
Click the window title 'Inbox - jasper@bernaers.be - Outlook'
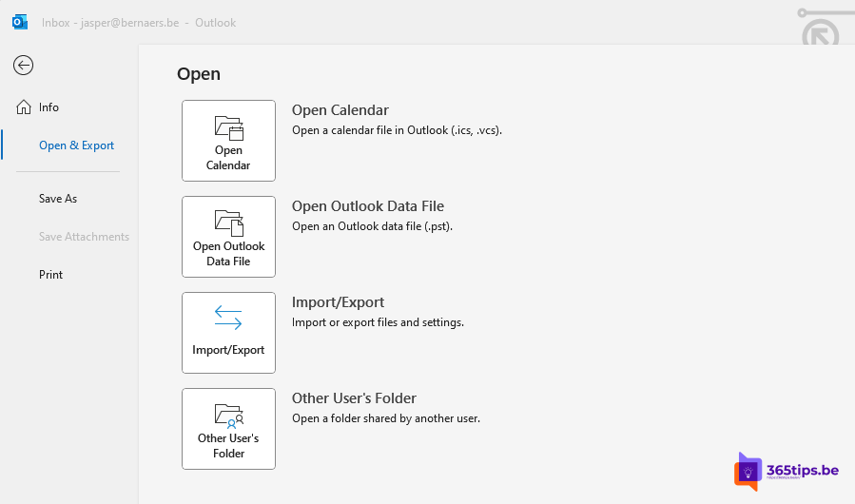tap(139, 23)
